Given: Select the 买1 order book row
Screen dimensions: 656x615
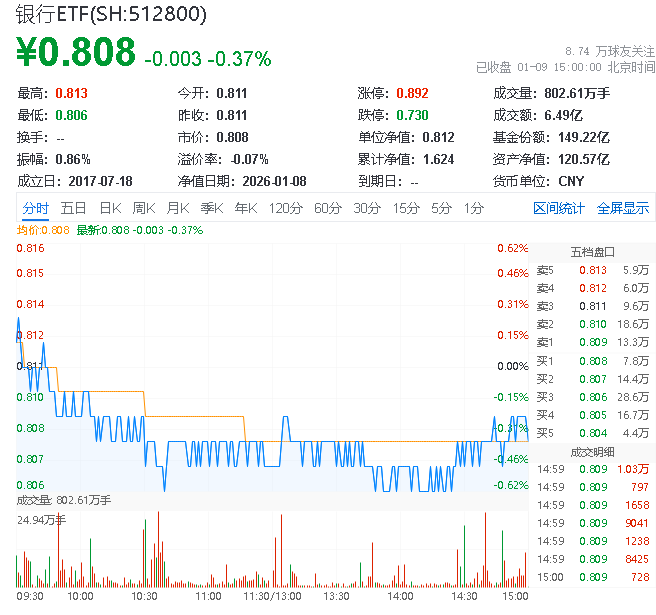Looking at the screenshot, I should point(592,360).
